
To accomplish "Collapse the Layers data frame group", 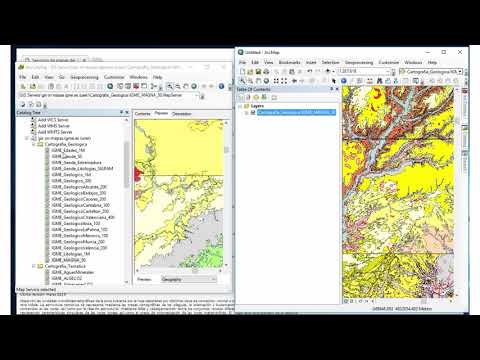I will pos(240,106).
